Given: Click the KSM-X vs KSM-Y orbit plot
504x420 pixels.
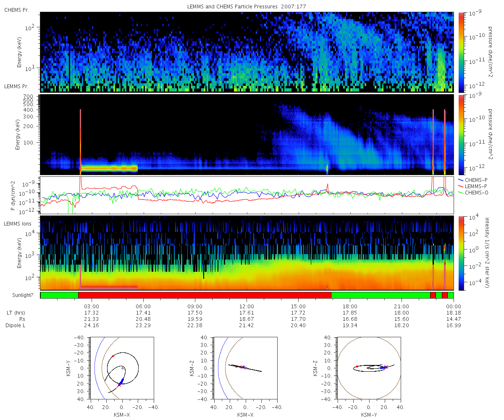Looking at the screenshot, I should [122, 368].
